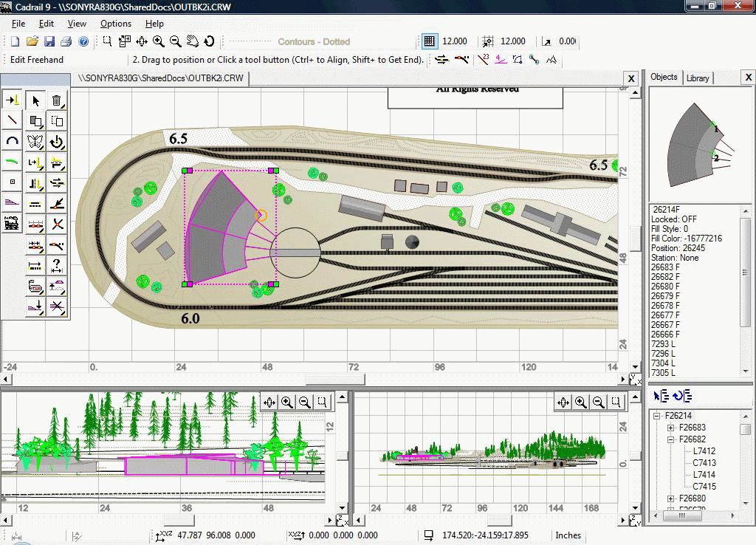Select the blue arc curve tool
Image resolution: width=756 pixels, height=545 pixels.
click(x=13, y=141)
